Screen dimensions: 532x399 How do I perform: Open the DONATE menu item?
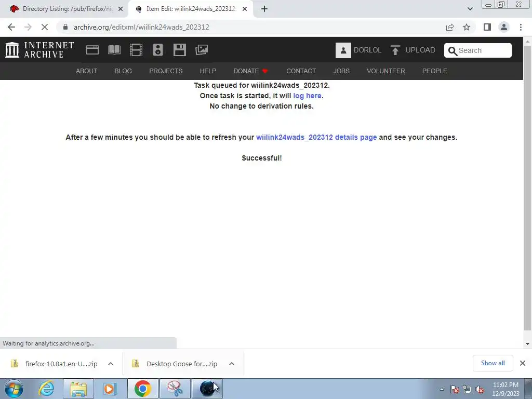tap(251, 71)
